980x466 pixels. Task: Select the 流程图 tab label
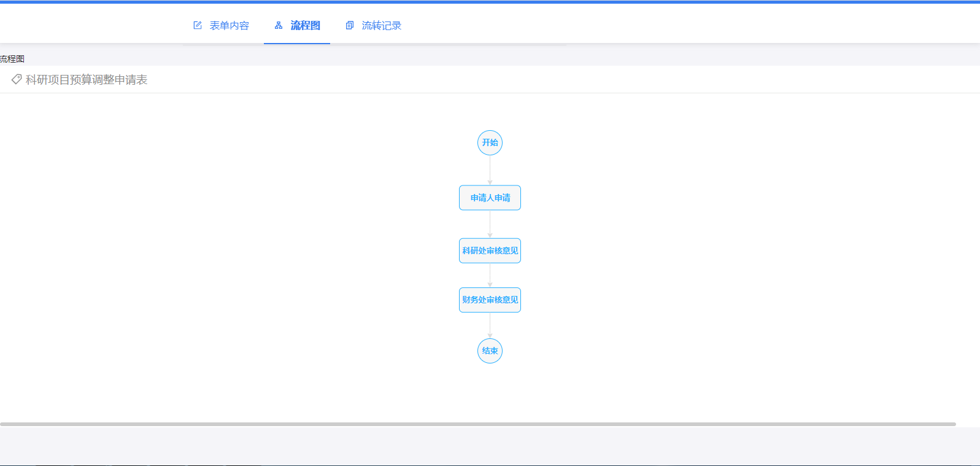pyautogui.click(x=305, y=25)
